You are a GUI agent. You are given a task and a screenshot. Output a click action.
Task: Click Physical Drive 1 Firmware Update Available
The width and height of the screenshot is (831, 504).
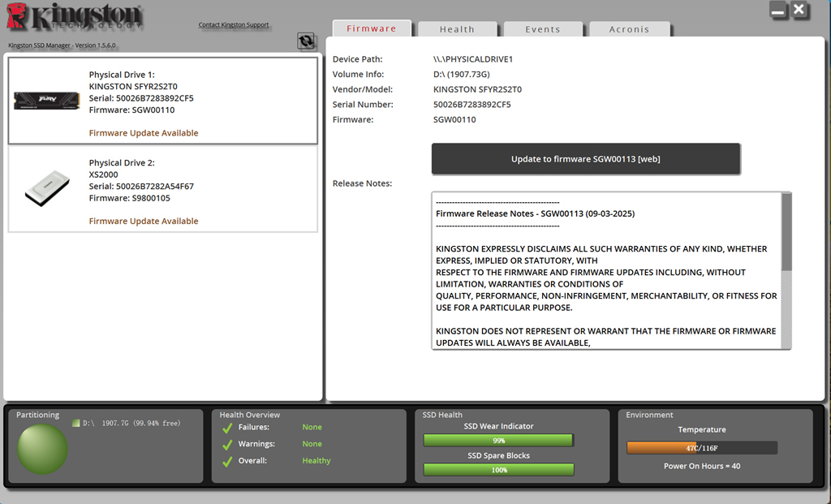click(x=144, y=133)
